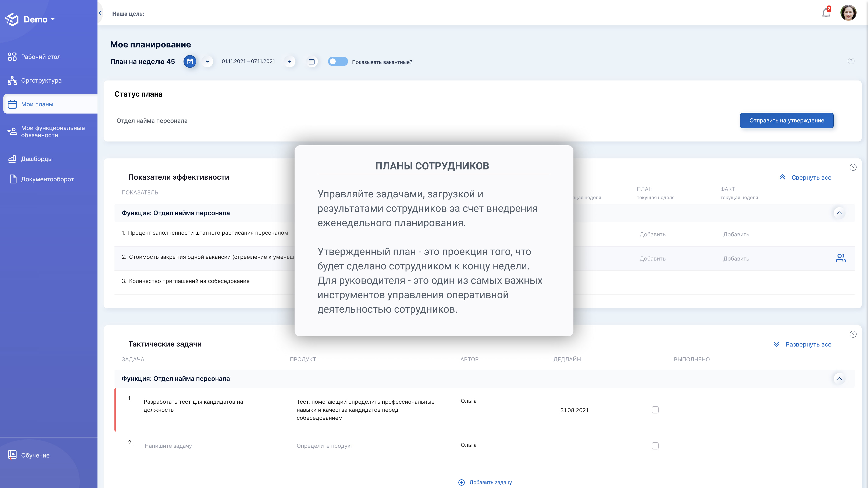Check the done box for task 2

(x=655, y=446)
